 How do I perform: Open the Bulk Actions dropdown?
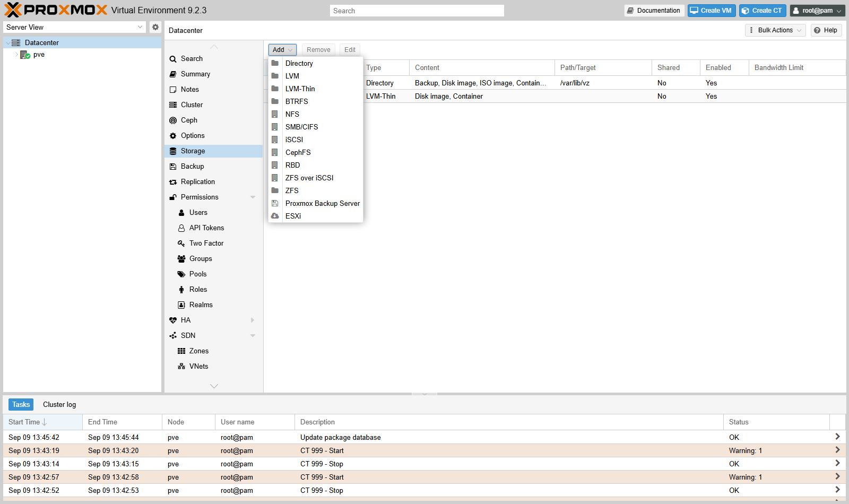pyautogui.click(x=775, y=30)
